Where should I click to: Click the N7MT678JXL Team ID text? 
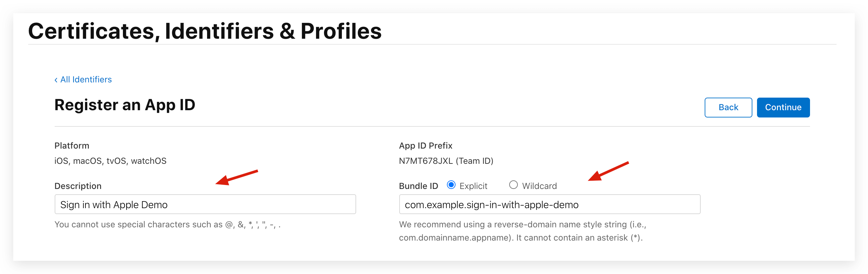coord(446,161)
